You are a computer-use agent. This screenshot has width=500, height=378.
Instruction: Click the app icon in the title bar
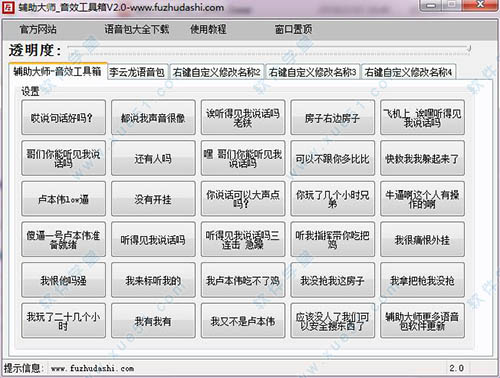coord(8,7)
